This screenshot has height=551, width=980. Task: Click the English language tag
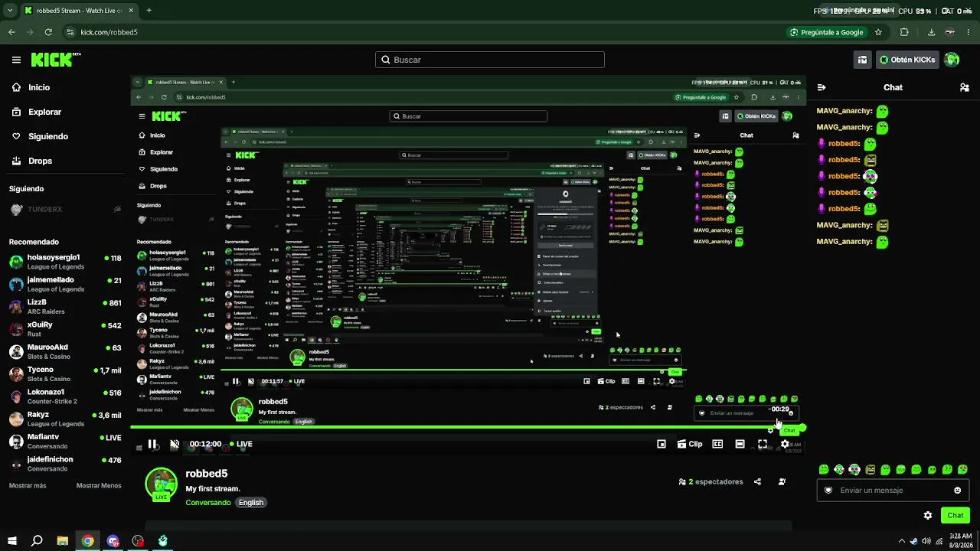250,503
